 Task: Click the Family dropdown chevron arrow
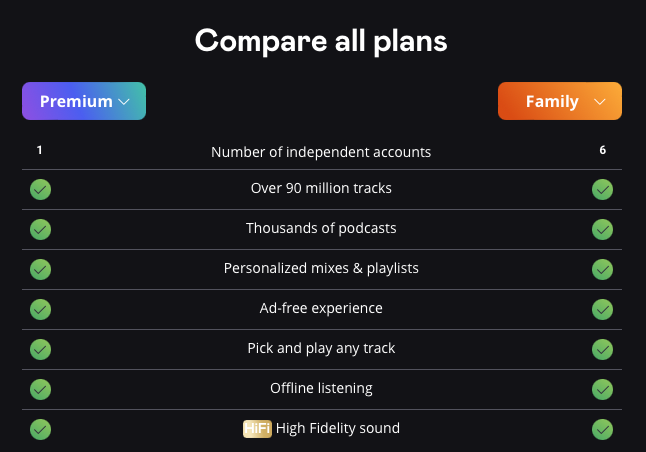pyautogui.click(x=599, y=102)
